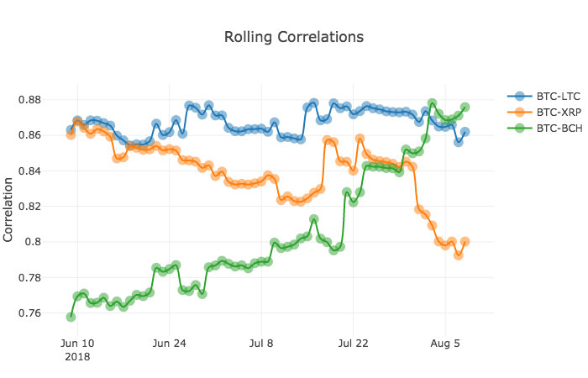The width and height of the screenshot is (588, 378).
Task: Toggle the BTC-XRP legend entry
Action: tap(544, 112)
